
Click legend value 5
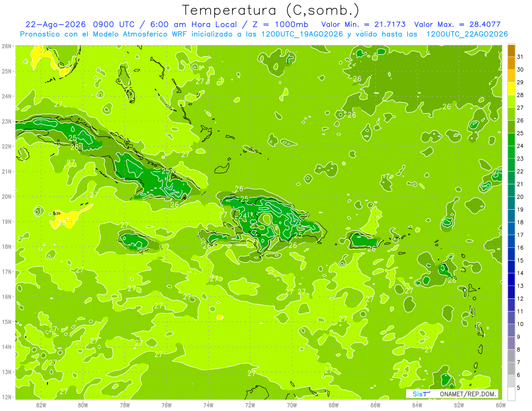pos(519,388)
